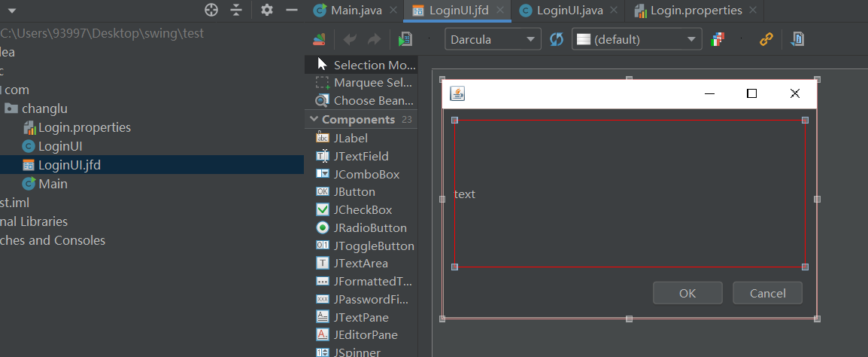Image resolution: width=868 pixels, height=357 pixels.
Task: Open the (default) locale dropdown
Action: [x=636, y=39]
